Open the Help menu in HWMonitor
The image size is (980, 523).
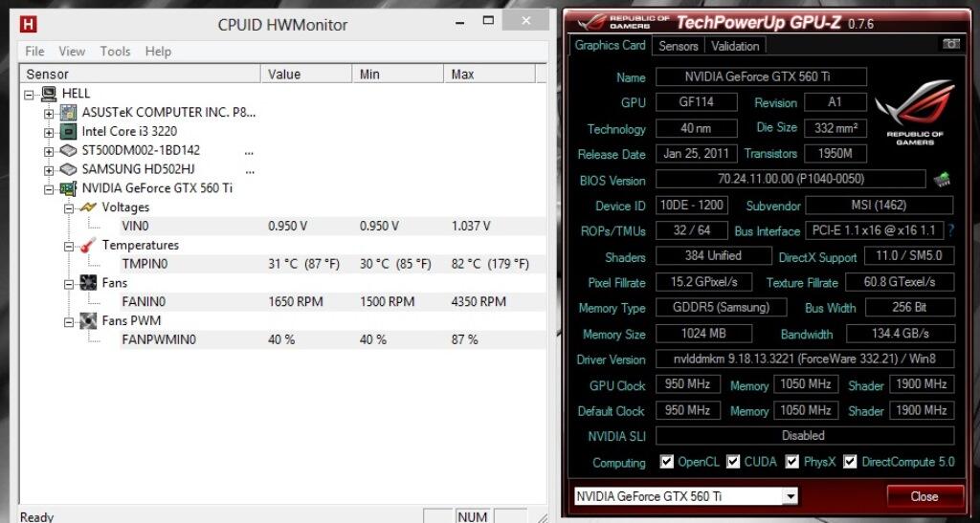click(x=158, y=52)
